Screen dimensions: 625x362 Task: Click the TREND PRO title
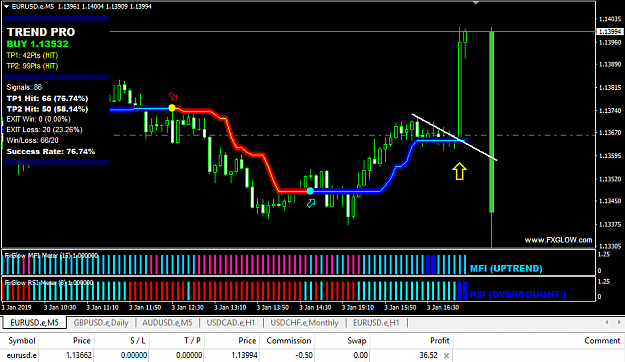click(41, 32)
